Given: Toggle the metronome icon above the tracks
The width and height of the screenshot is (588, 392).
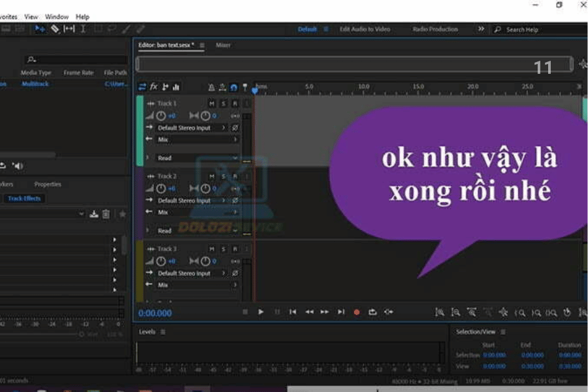Looking at the screenshot, I should tap(211, 87).
